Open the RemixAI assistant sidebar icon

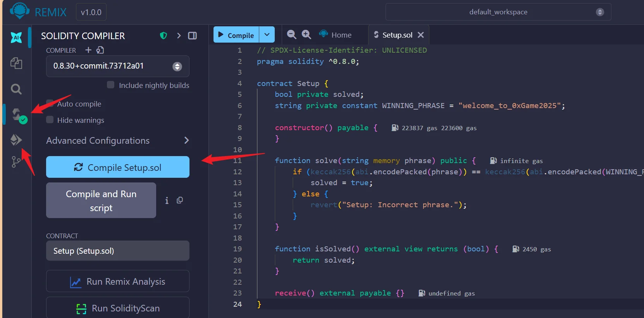click(x=16, y=37)
